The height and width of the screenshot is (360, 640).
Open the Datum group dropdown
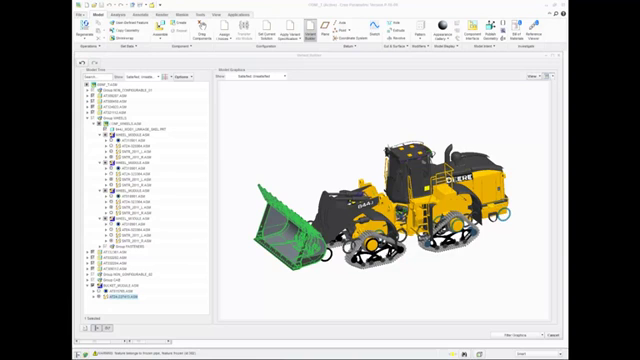350,47
